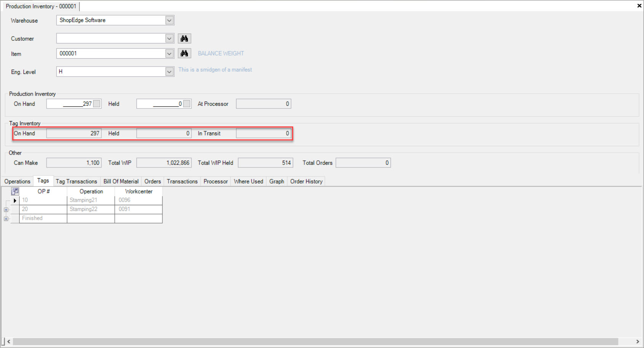The image size is (644, 348).
Task: Click the Total WIP value 1,022,866
Action: (164, 163)
